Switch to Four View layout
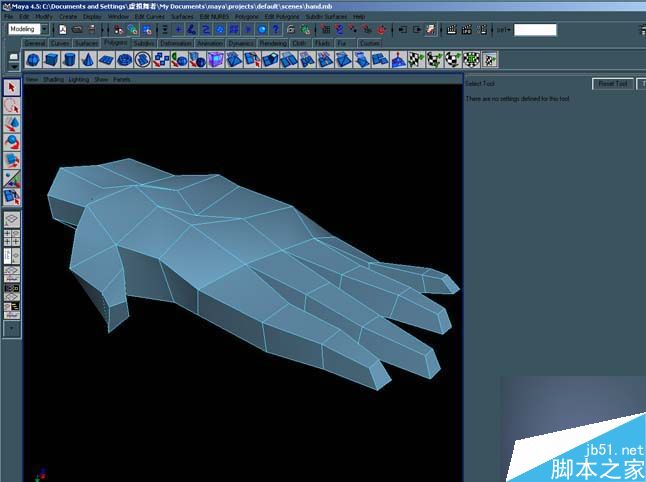 click(12, 238)
